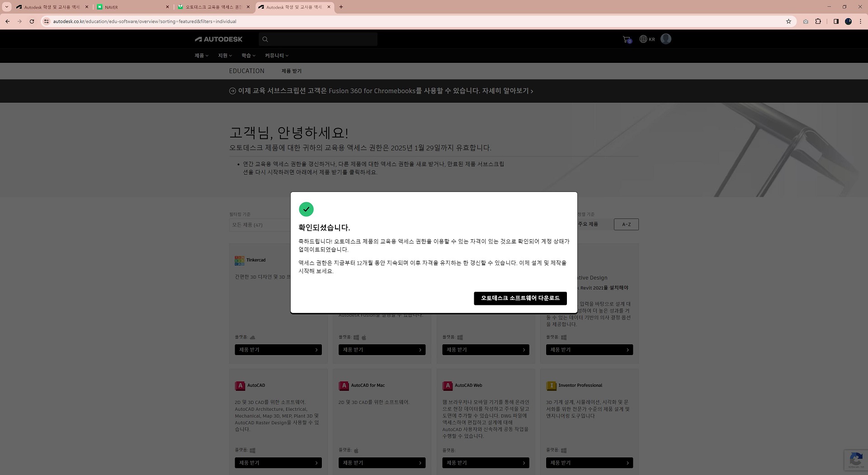Click 제품 받기 under Generative Design card
Screen dimensions: 868x475
[x=590, y=350]
